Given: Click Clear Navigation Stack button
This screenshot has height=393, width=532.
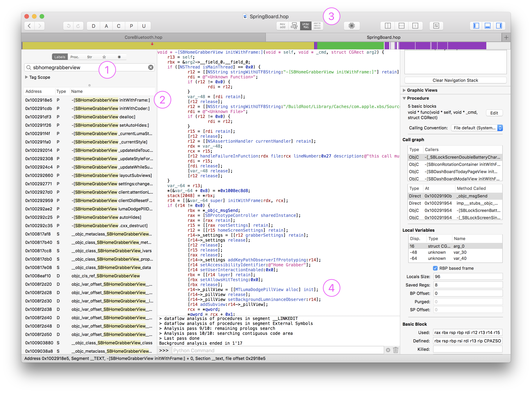Looking at the screenshot, I should pyautogui.click(x=455, y=80).
